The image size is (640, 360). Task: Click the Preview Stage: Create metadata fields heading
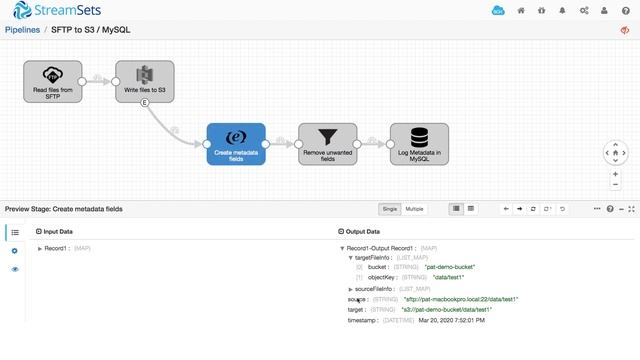pyautogui.click(x=64, y=209)
